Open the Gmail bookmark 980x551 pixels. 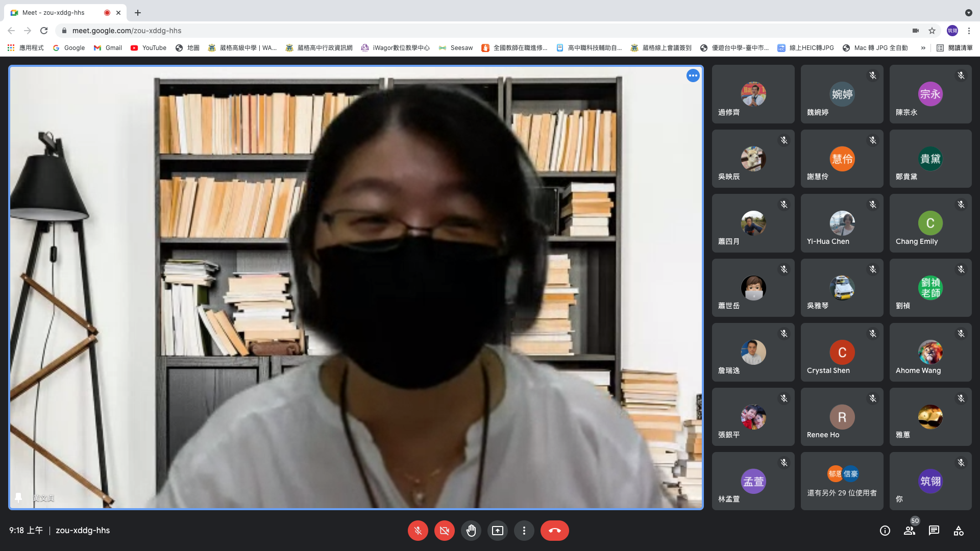tap(108, 48)
